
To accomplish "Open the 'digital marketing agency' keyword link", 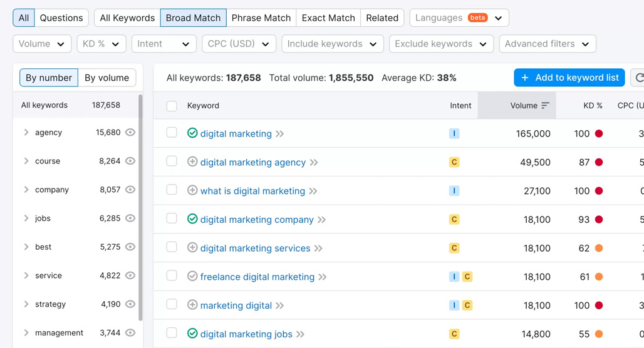I will pos(253,163).
